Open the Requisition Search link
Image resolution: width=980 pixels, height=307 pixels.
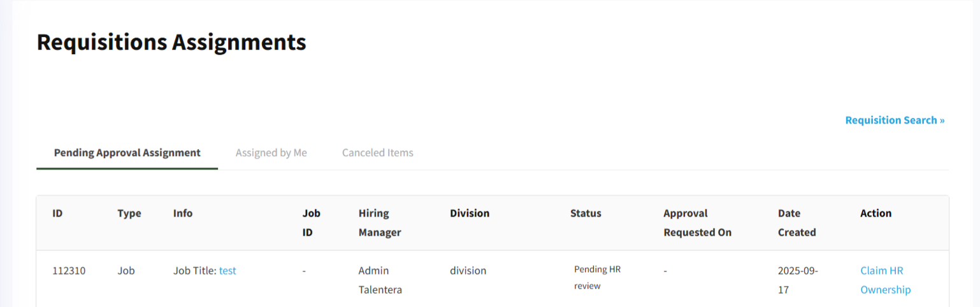click(895, 120)
